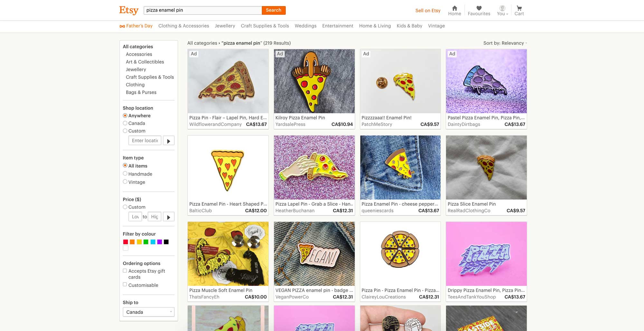Submit the shop location arrow button
The image size is (644, 331).
[168, 141]
